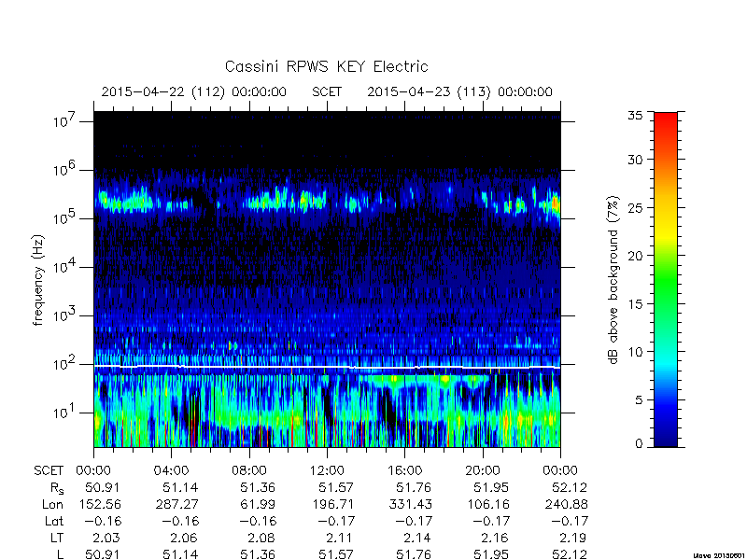Screen dimensions: 747x560
Task: Click the LT value 2.16
Action: pyautogui.click(x=495, y=539)
